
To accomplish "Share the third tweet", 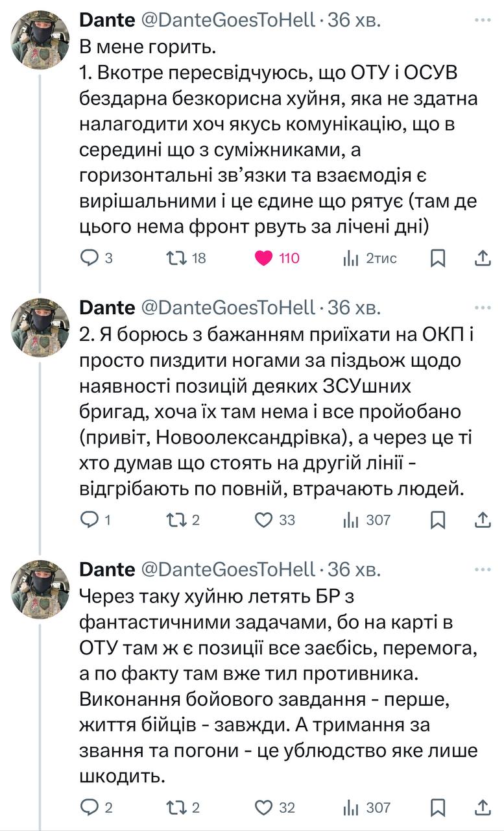I will coord(482,807).
